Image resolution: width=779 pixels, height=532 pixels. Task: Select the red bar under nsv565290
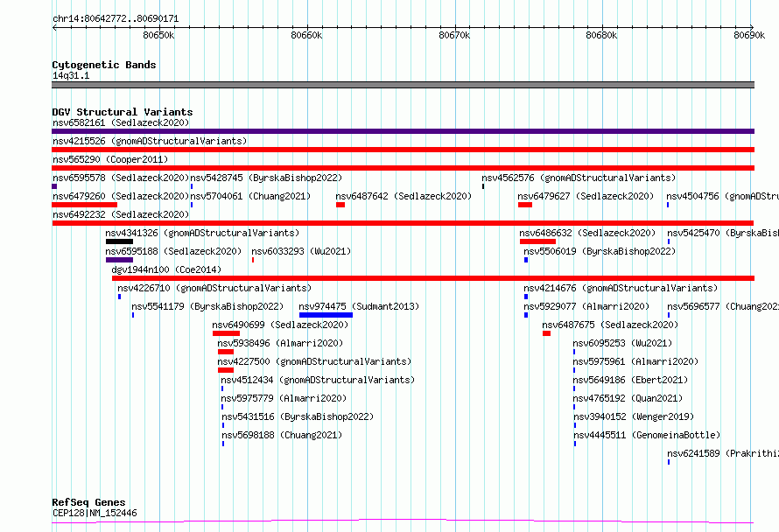tap(403, 168)
